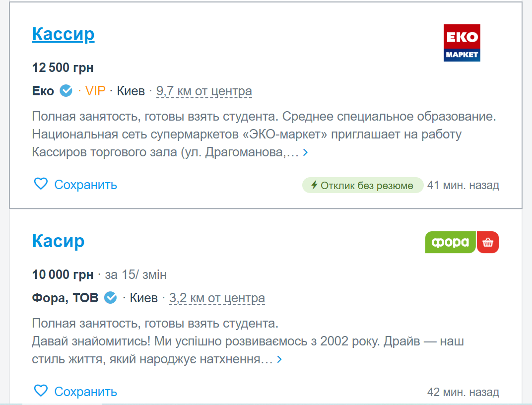Screen dimensions: 532x405
Task: Click the verified checkmark badge next to Еко
Action: coord(66,90)
